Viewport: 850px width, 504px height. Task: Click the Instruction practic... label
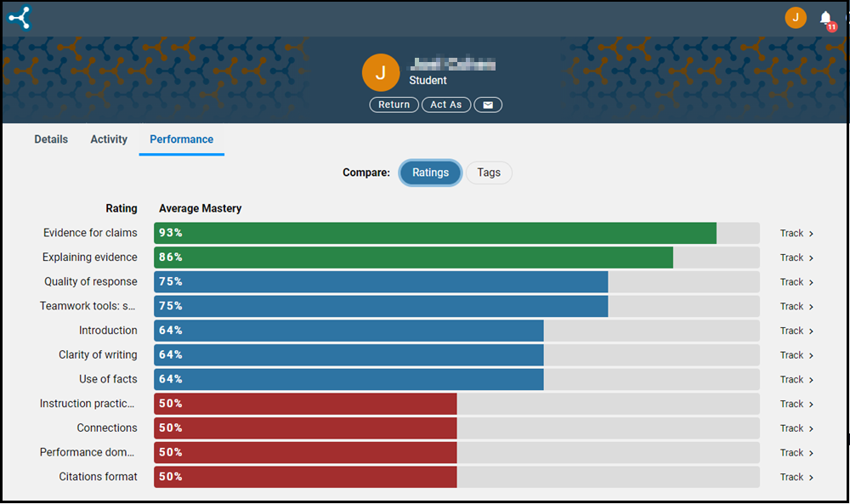[x=87, y=404]
